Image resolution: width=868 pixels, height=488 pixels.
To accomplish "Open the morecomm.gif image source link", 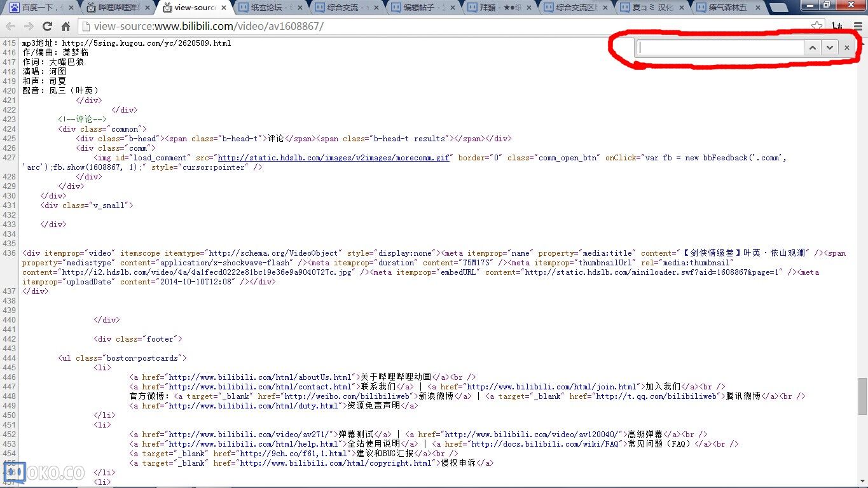I will point(334,158).
